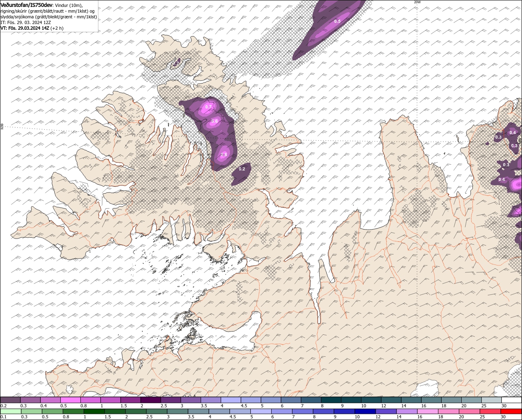Click the '14' label in the upper legend row
The height and width of the screenshot is (420, 522).
pyautogui.click(x=404, y=406)
